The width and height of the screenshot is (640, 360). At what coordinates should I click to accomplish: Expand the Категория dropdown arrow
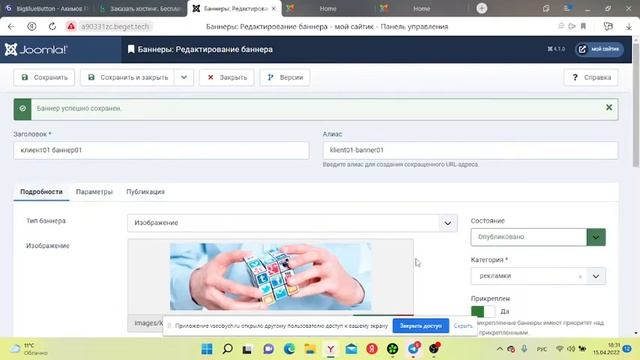tap(596, 276)
